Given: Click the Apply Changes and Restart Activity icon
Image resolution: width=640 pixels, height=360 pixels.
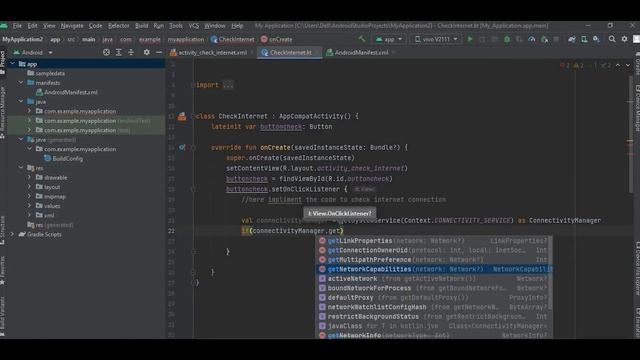Looking at the screenshot, I should 482,39.
